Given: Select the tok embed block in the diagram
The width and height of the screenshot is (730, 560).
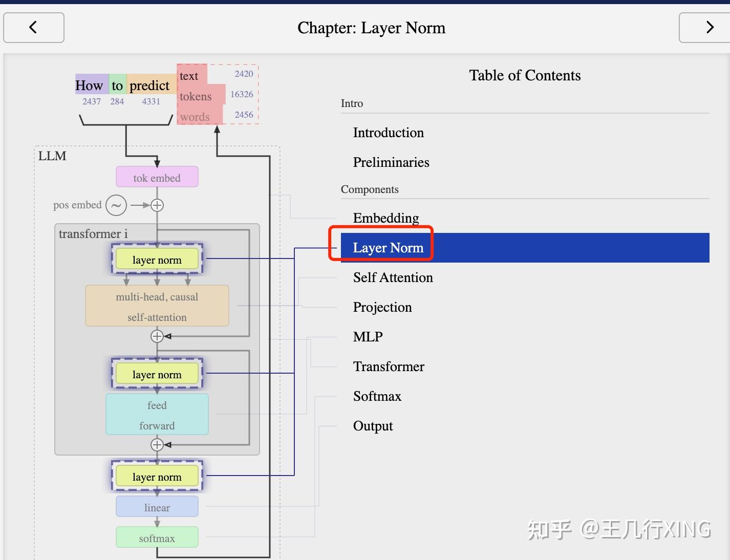Looking at the screenshot, I should 157,177.
